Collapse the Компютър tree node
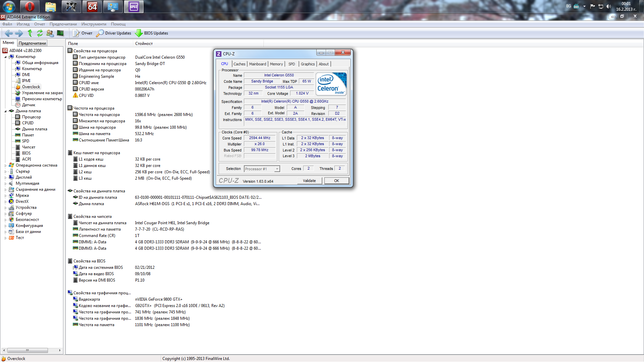The image size is (644, 362). tap(5, 57)
